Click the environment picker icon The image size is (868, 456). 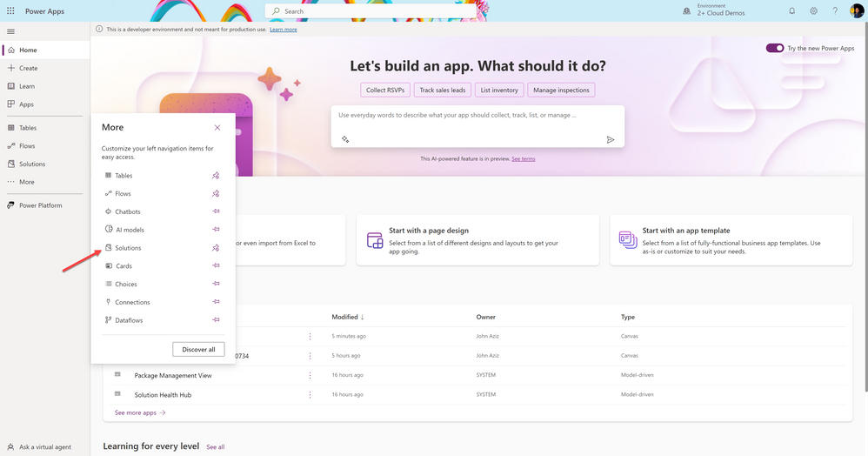click(x=686, y=11)
